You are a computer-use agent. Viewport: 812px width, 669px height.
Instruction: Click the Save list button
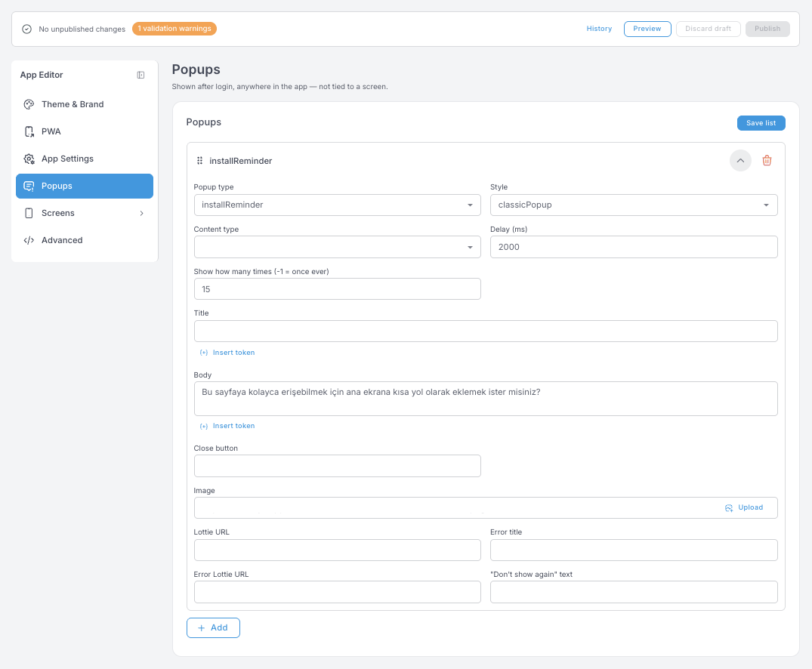click(x=761, y=123)
